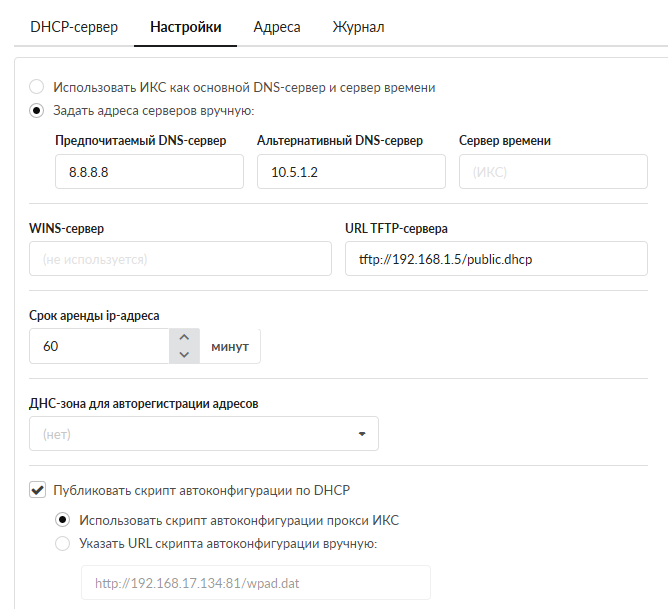Decrease lease time with the down arrow
668x609 pixels.
click(183, 355)
